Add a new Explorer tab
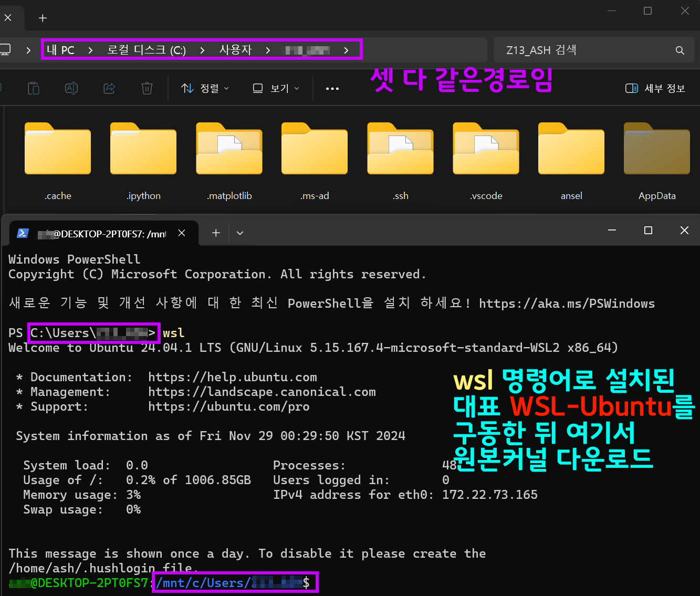Image resolution: width=700 pixels, height=596 pixels. [x=43, y=18]
